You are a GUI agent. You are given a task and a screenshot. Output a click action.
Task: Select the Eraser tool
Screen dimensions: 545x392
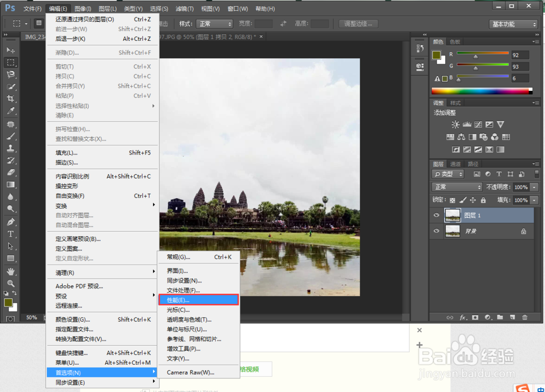pyautogui.click(x=11, y=172)
